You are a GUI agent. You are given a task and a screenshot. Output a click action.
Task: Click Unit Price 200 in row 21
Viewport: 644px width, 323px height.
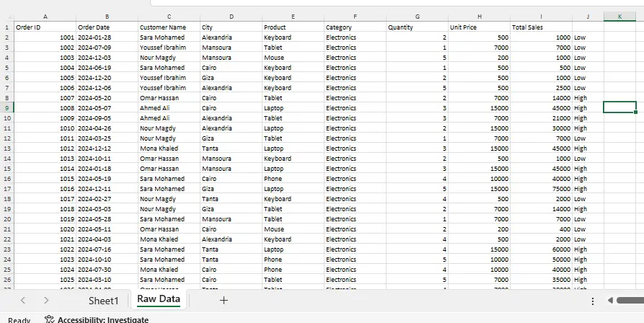pos(480,229)
